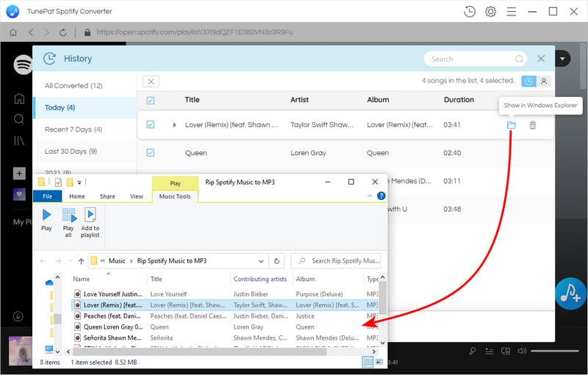Open the Explorer Home tab
The height and width of the screenshot is (375, 588).
coord(77,196)
